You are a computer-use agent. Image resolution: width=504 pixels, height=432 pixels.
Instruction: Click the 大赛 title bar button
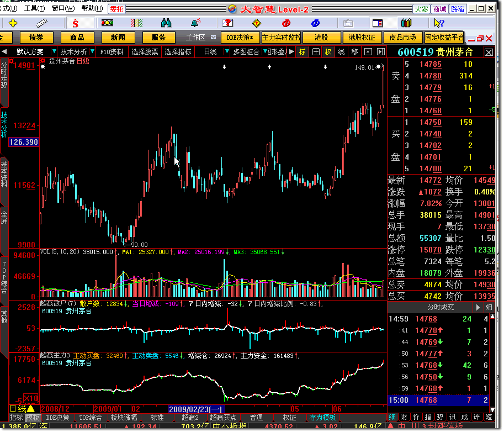[421, 9]
